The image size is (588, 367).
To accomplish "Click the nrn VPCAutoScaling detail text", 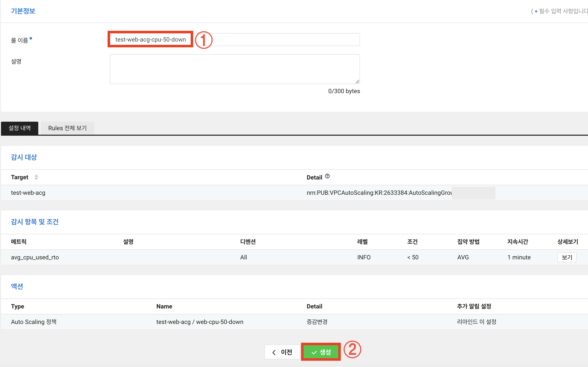I will (x=379, y=193).
